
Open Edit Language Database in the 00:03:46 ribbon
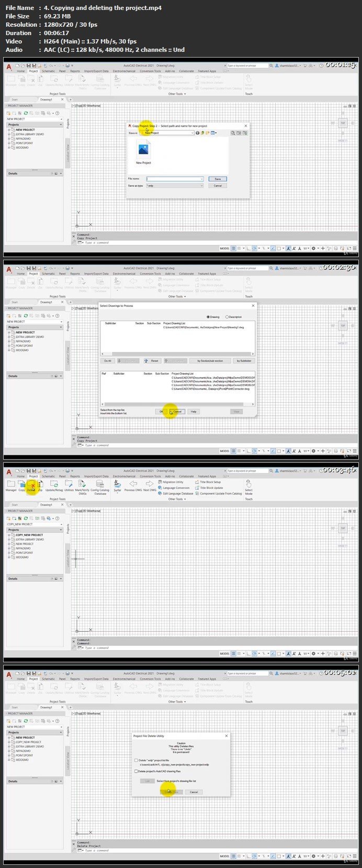(176, 494)
